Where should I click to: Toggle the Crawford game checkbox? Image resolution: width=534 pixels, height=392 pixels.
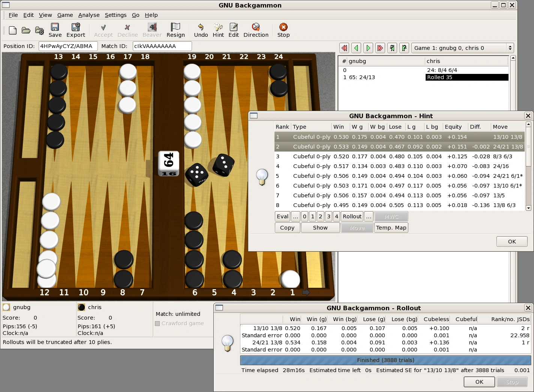click(x=157, y=323)
